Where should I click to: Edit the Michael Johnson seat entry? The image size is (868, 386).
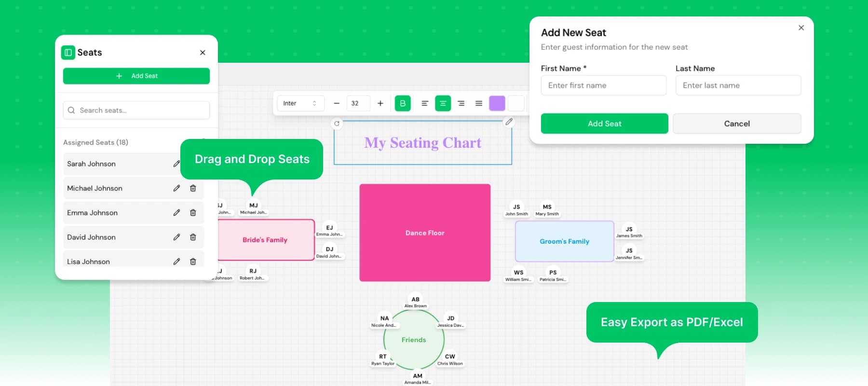176,188
